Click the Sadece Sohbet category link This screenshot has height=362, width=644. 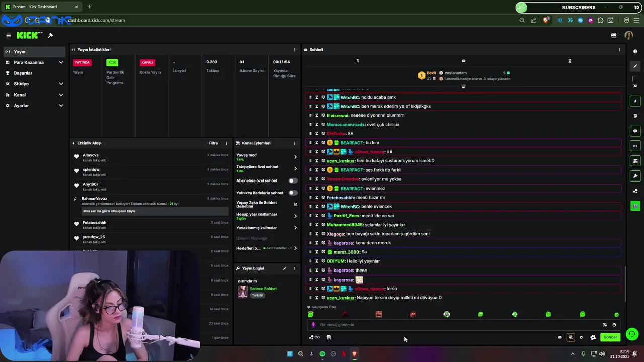(263, 289)
